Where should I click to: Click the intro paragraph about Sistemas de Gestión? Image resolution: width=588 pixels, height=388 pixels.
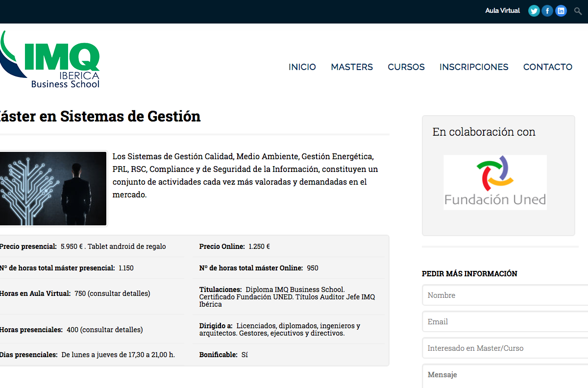(245, 175)
